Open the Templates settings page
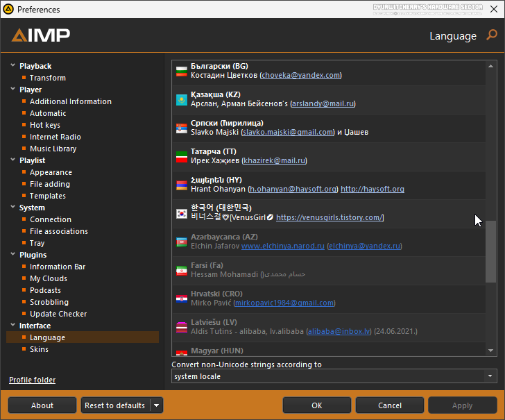Viewport: 505px width, 420px height. point(48,196)
